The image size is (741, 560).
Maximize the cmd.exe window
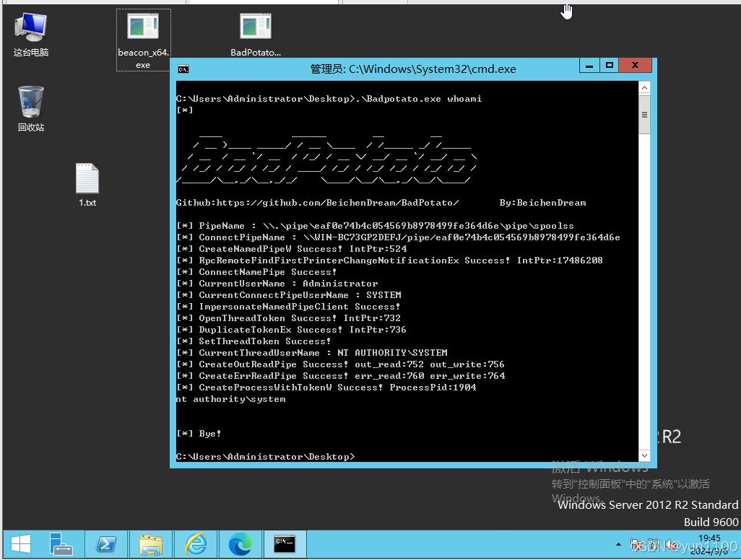609,66
